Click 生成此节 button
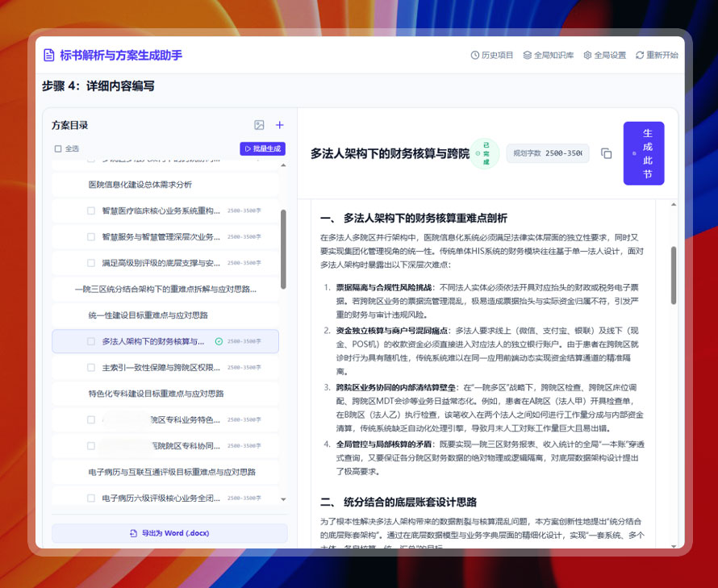 click(x=644, y=153)
